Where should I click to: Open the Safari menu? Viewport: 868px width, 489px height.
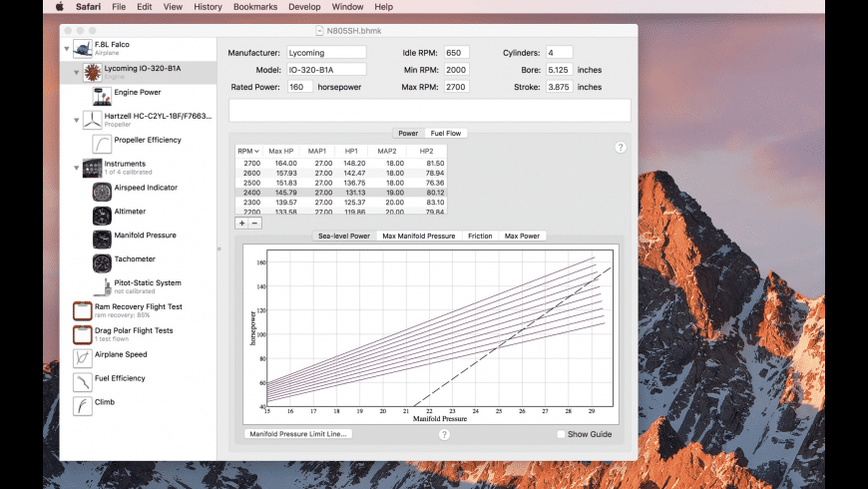click(88, 7)
